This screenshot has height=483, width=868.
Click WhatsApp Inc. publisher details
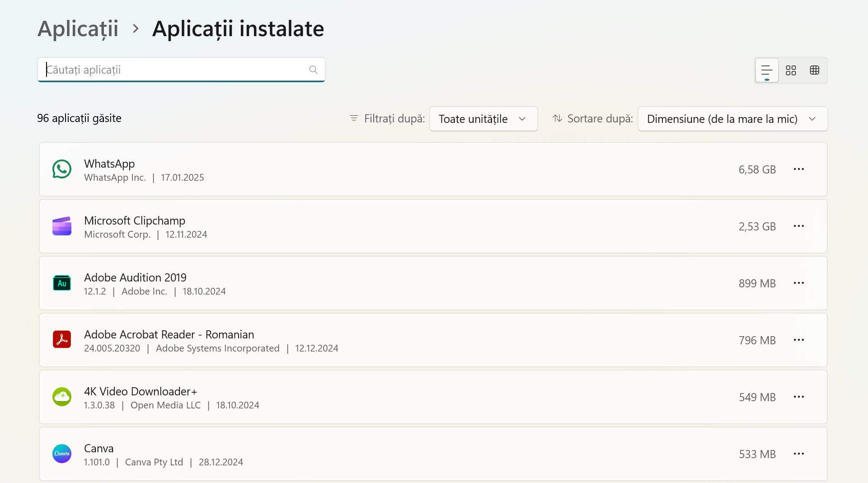click(x=115, y=178)
